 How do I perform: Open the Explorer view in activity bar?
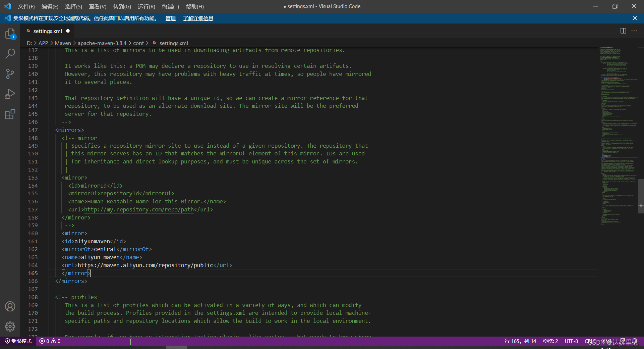10,34
